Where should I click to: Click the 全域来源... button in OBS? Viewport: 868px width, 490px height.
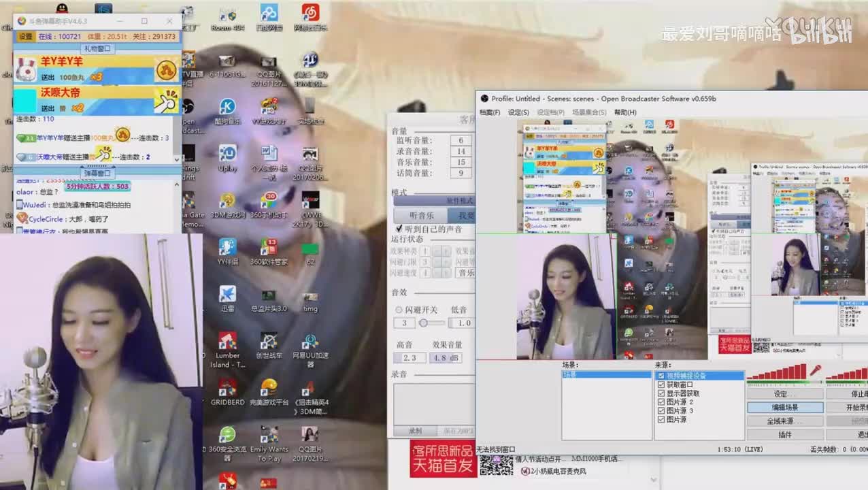click(x=785, y=421)
